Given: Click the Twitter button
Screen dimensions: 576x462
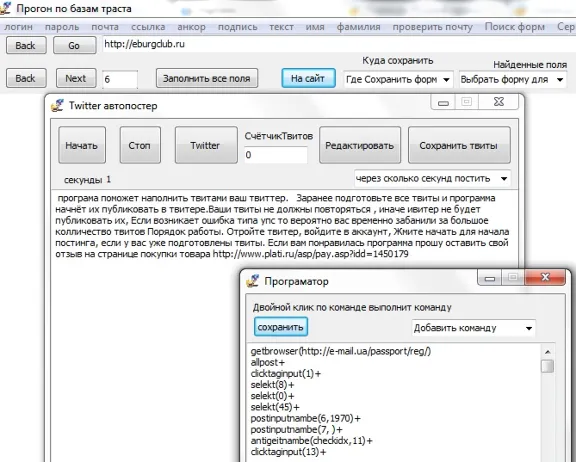Looking at the screenshot, I should click(206, 145).
